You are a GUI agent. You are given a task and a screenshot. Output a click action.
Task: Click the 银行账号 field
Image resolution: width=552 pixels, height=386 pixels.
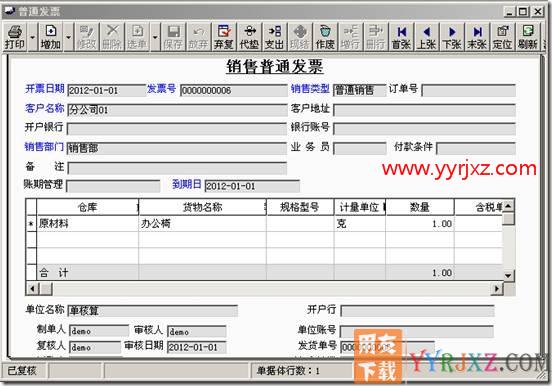(x=424, y=129)
